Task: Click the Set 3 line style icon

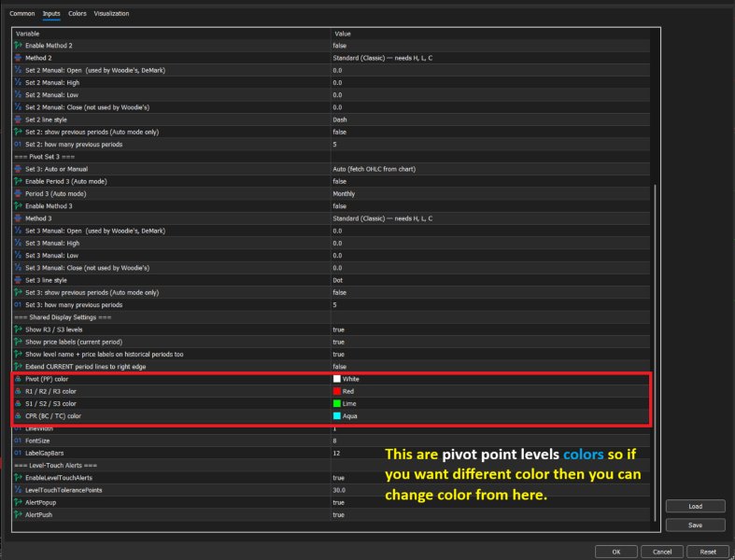Action: (18, 280)
